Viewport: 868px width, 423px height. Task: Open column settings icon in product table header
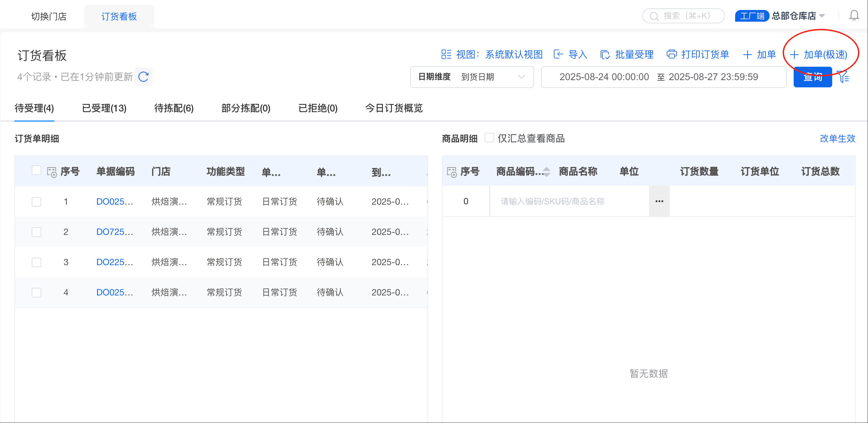point(451,172)
